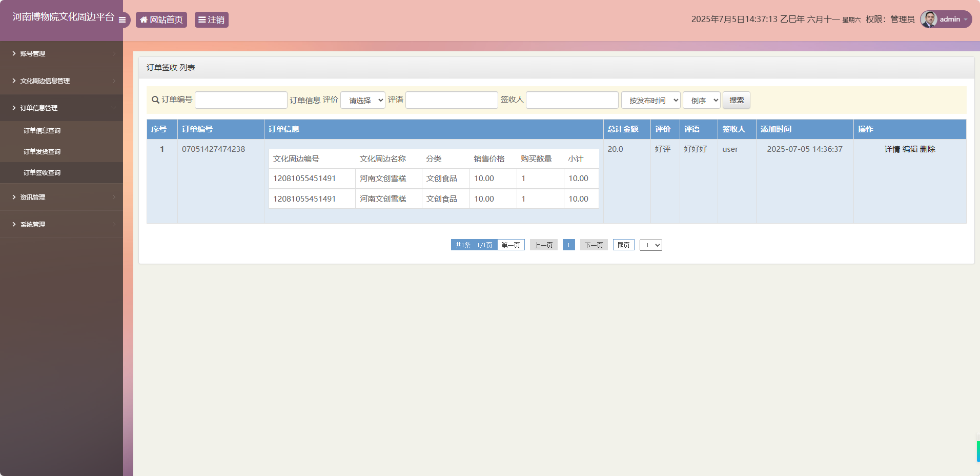The image size is (980, 476).
Task: Click 删除 link in operations column
Action: tap(928, 149)
